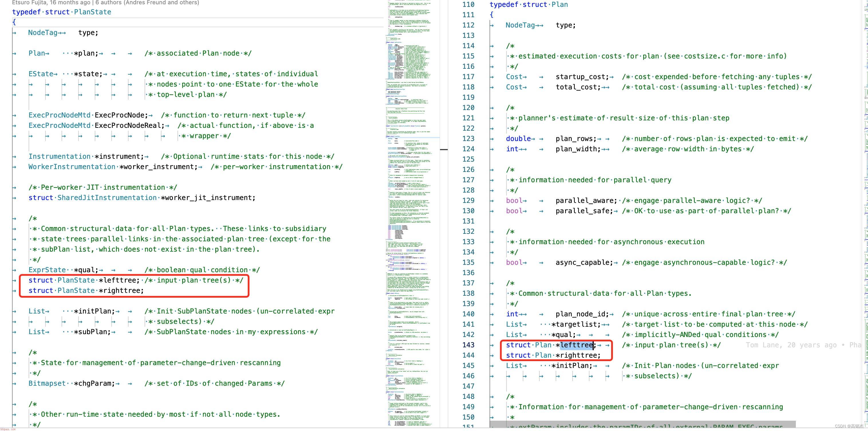Click the 'plan_rows' field name
Image resolution: width=868 pixels, height=431 pixels.
click(574, 139)
